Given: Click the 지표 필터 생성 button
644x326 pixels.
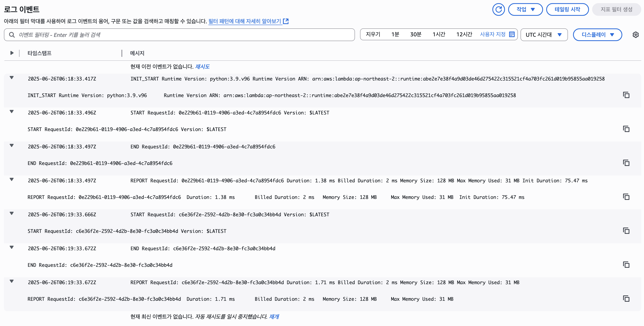Looking at the screenshot, I should [x=617, y=9].
